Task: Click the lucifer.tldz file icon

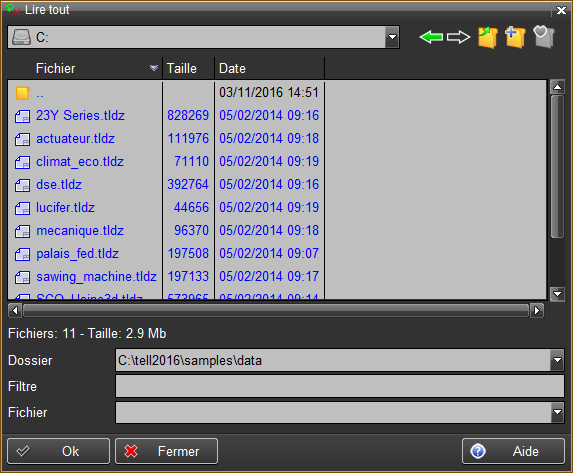Action: [x=22, y=208]
